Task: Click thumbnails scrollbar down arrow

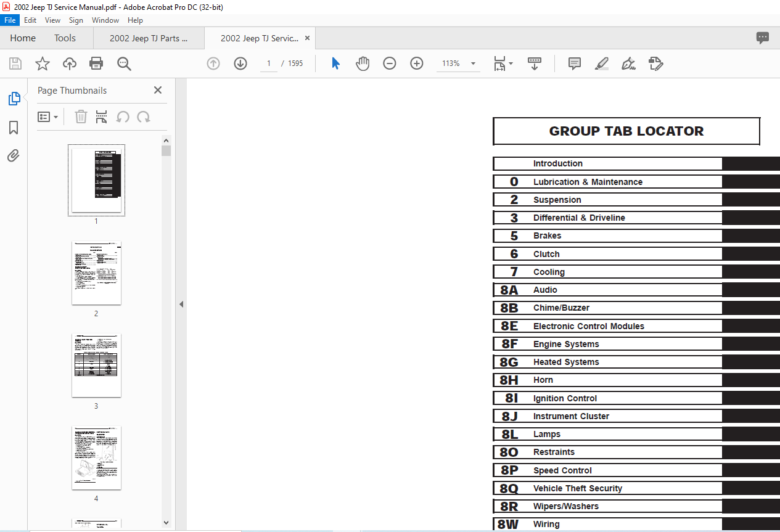Action: point(166,522)
